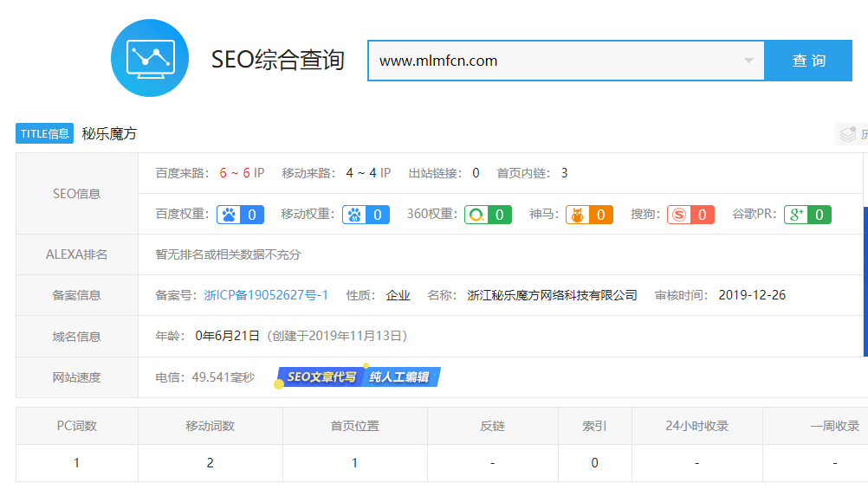
Task: Click the 索引 column header
Action: tap(594, 426)
